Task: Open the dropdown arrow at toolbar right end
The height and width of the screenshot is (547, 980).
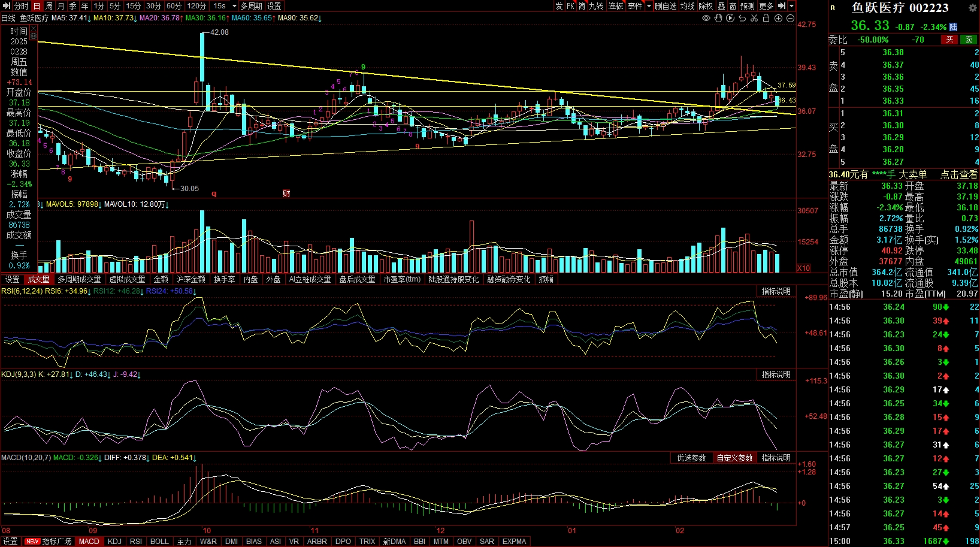Action: click(791, 6)
